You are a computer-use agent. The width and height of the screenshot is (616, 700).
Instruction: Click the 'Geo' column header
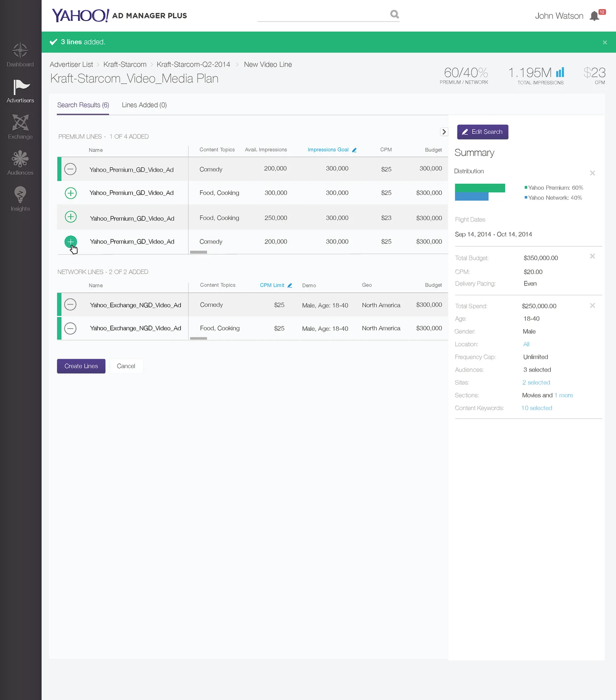point(367,285)
